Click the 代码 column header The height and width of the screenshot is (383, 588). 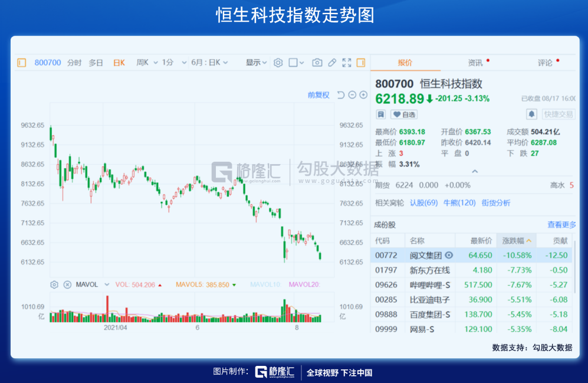pos(383,240)
